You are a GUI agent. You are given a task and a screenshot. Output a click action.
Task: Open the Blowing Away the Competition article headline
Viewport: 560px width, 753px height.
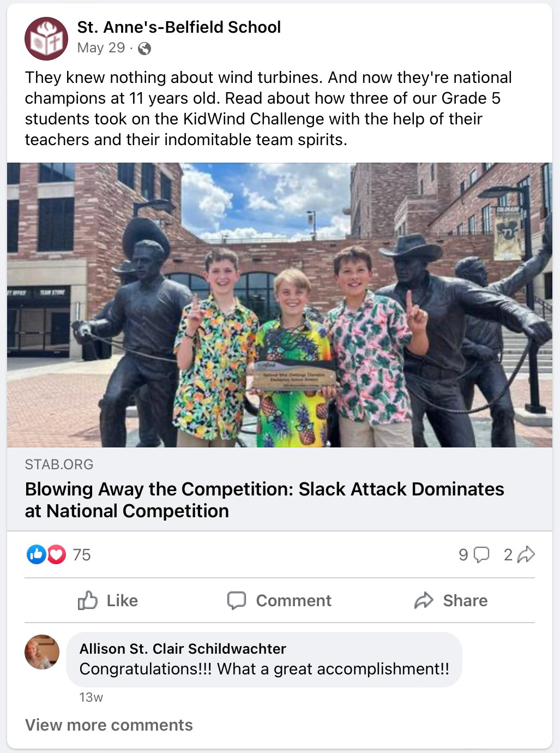[264, 500]
